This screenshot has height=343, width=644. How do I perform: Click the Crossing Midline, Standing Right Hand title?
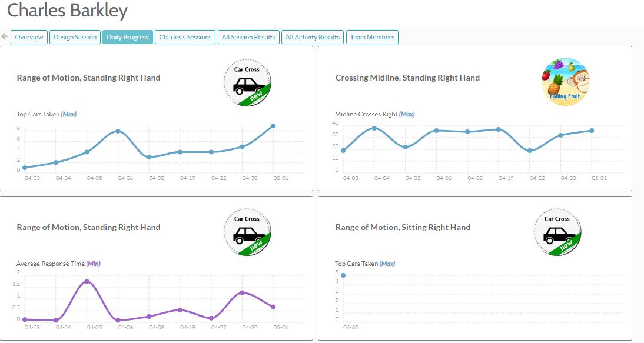407,78
